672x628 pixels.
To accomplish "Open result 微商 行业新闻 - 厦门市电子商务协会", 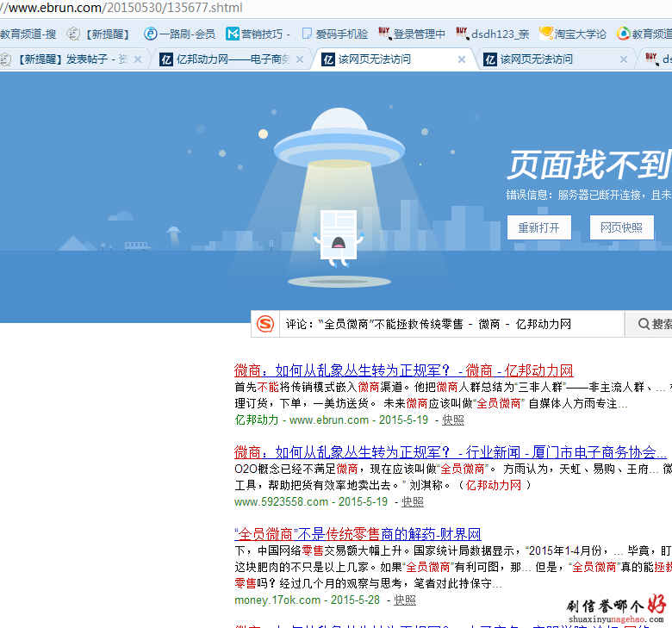I will click(x=450, y=452).
